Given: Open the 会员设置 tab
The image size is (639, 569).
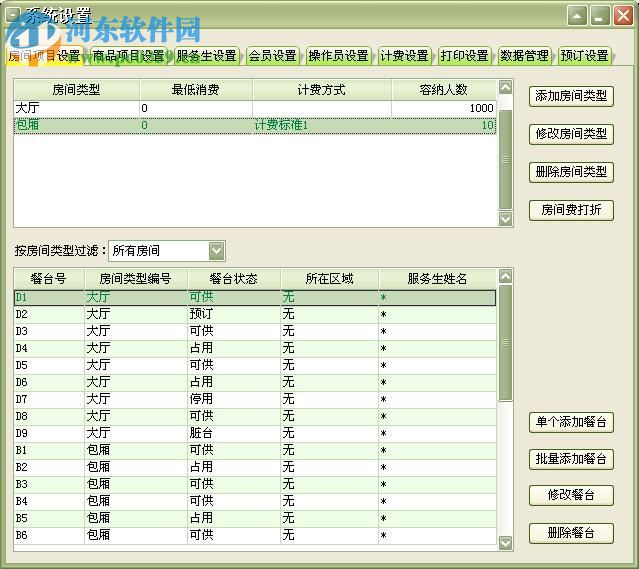Looking at the screenshot, I should 273,55.
